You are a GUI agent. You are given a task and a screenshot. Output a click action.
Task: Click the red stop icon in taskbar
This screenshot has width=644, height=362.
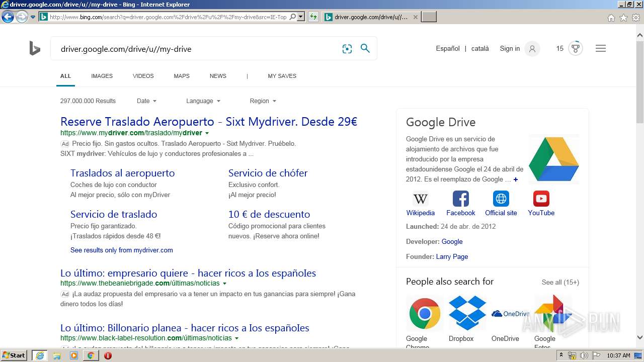pyautogui.click(x=108, y=355)
